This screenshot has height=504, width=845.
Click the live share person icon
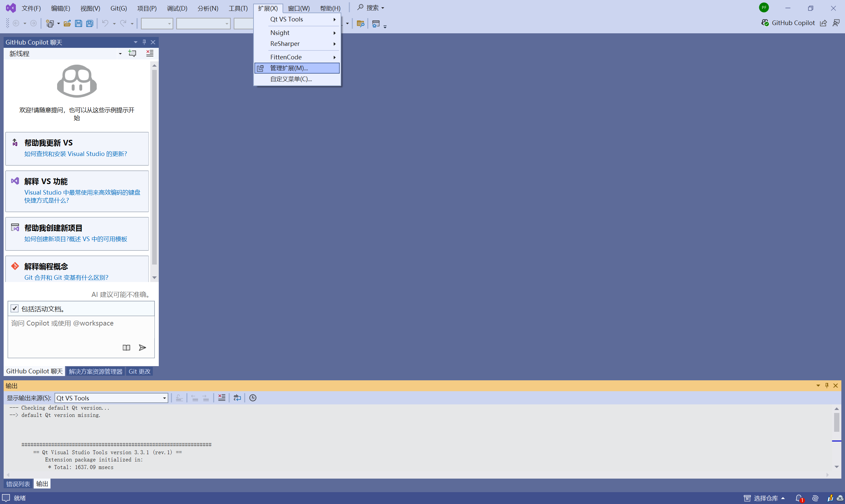(836, 23)
